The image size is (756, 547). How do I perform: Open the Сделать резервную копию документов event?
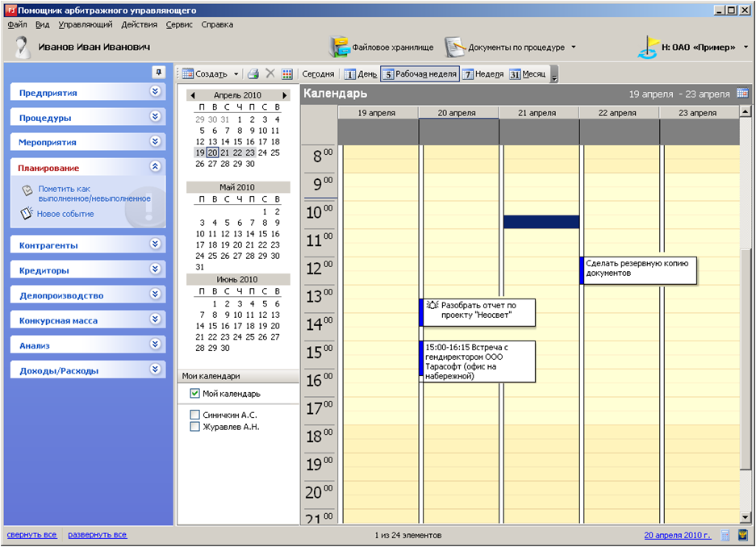pyautogui.click(x=639, y=270)
